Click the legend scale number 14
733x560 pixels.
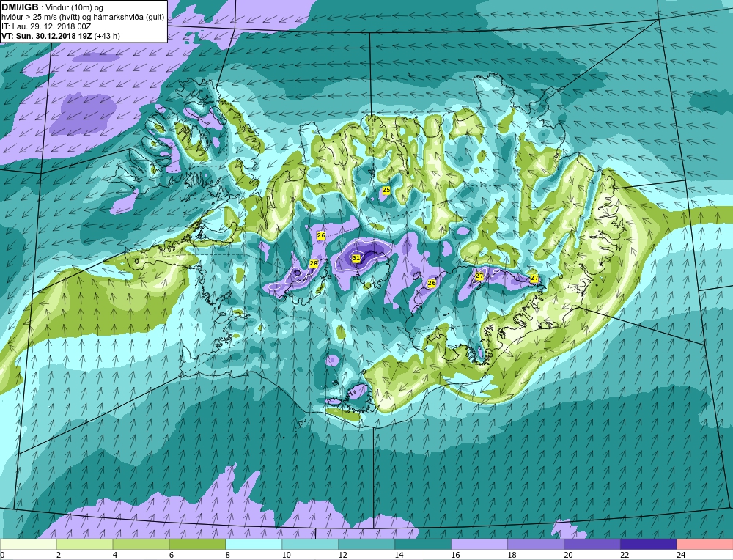point(399,555)
